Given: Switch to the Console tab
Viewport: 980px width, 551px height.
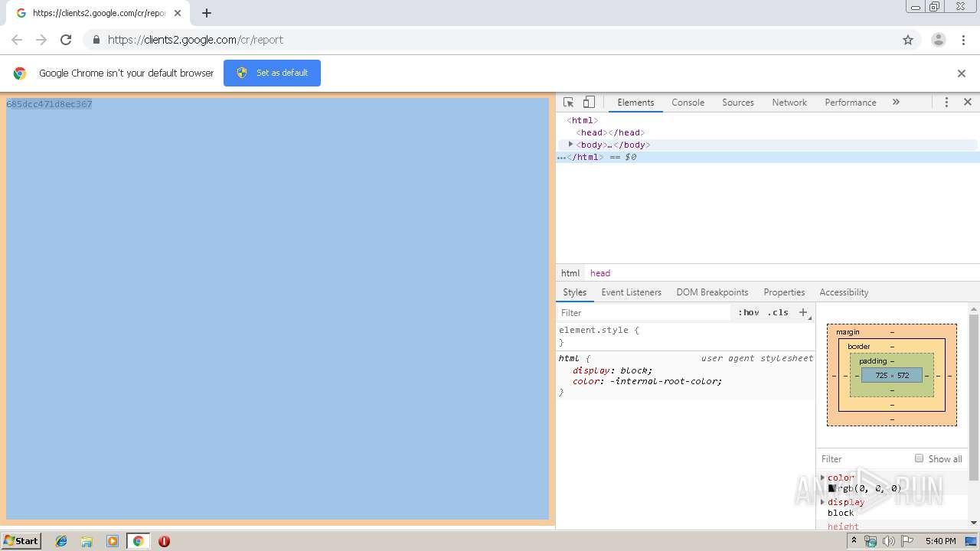Looking at the screenshot, I should click(x=688, y=103).
